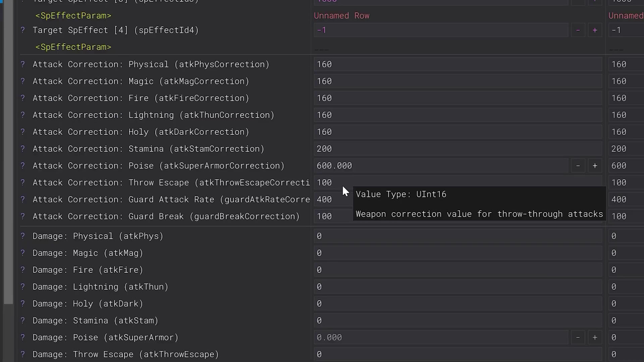Viewport: 644px width, 362px height.
Task: Increment Target SpEffect [4] value with plus
Action: coord(595,30)
